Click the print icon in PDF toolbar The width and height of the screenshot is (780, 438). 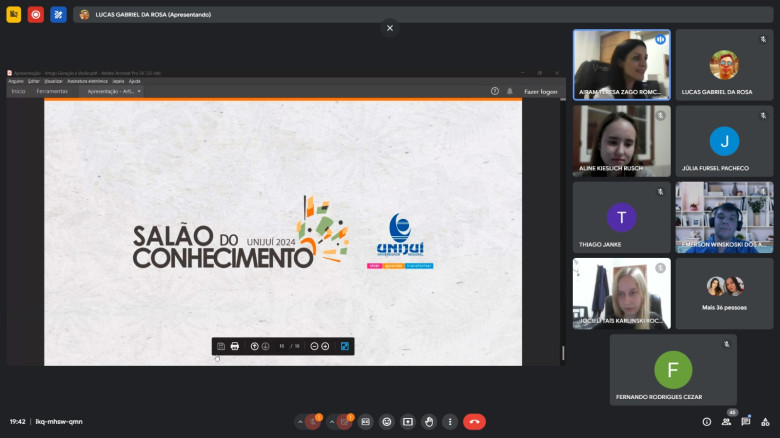point(235,346)
